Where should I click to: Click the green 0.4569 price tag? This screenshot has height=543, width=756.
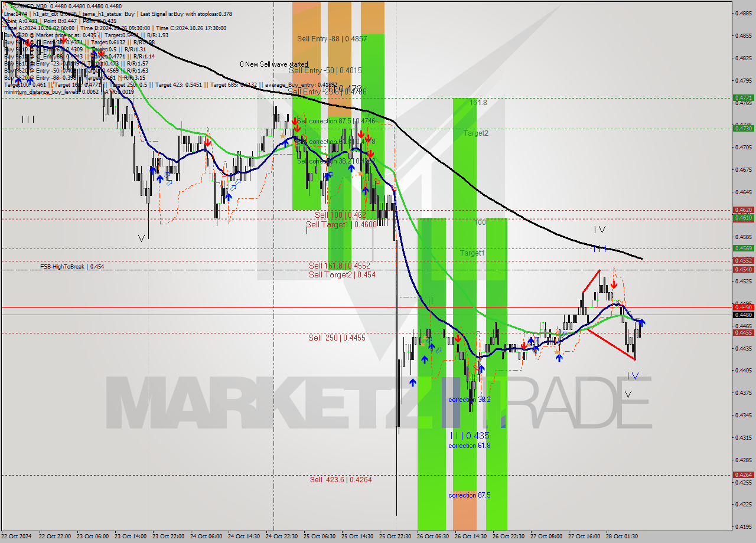coord(742,248)
